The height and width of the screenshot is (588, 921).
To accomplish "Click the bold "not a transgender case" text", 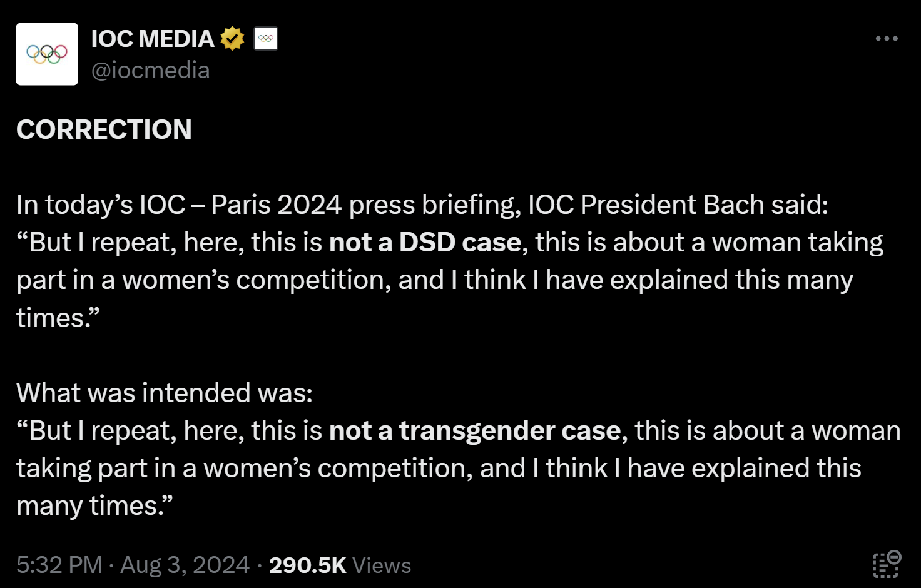I will (475, 430).
